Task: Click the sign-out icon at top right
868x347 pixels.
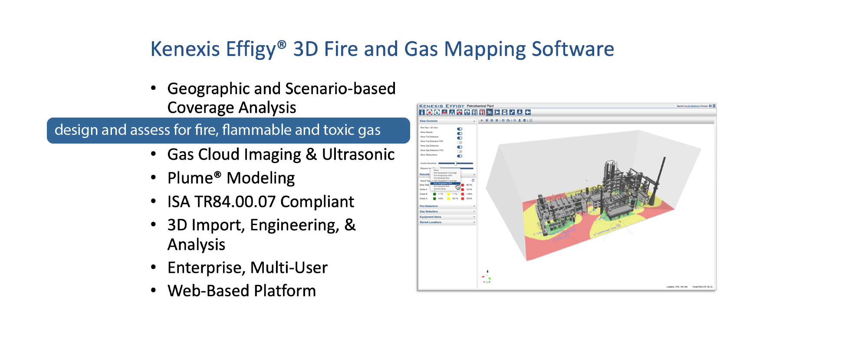Action: point(714,106)
